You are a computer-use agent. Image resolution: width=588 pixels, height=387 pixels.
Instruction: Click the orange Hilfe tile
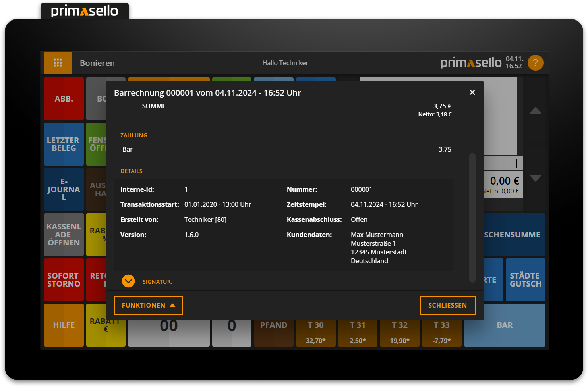[64, 325]
